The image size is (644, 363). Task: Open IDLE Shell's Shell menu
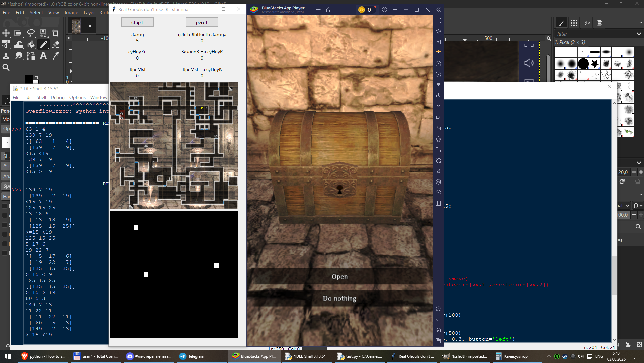point(41,97)
